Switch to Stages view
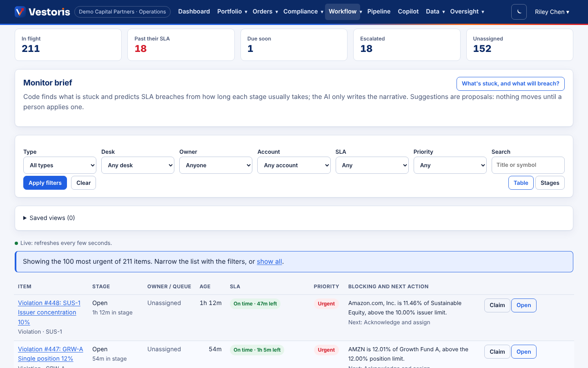588x368 pixels. tap(550, 183)
